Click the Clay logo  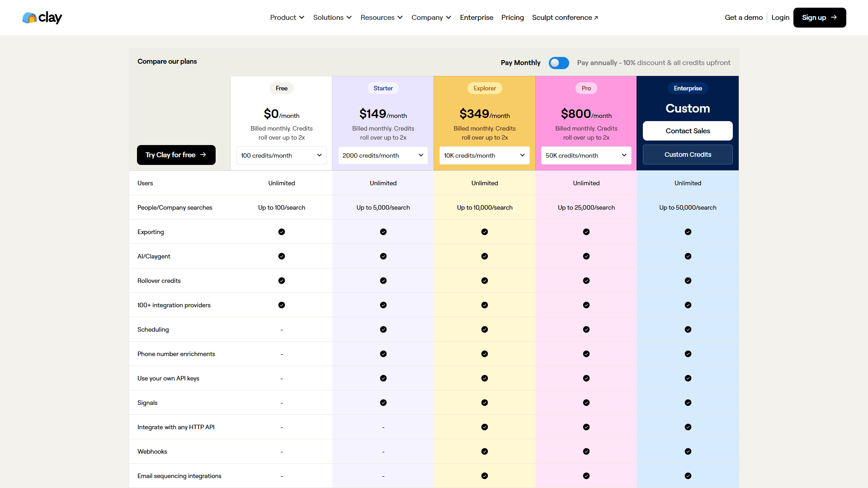(x=42, y=17)
